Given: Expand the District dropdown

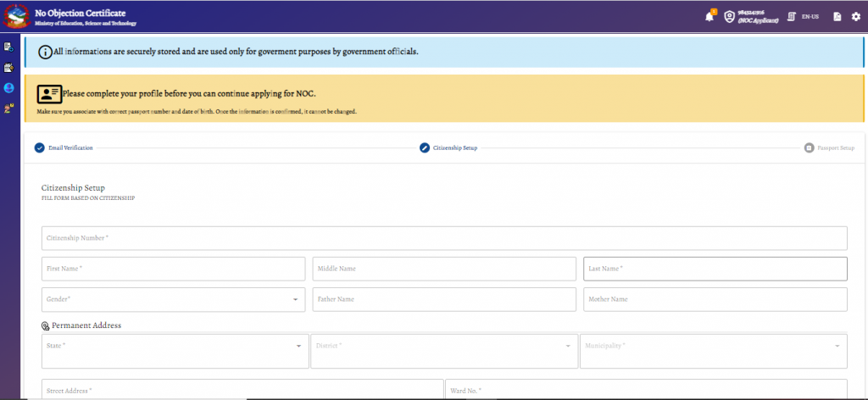Looking at the screenshot, I should [444, 352].
